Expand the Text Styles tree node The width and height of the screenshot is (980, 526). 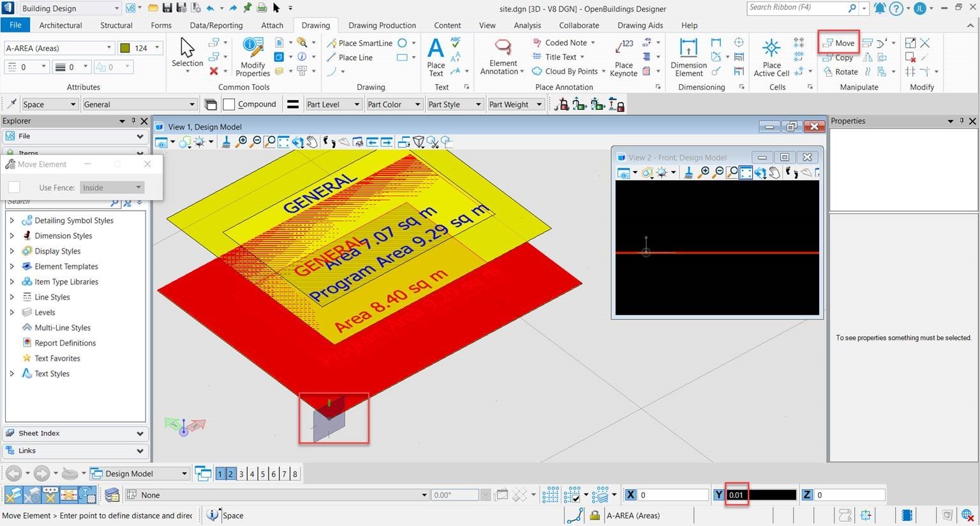[11, 373]
